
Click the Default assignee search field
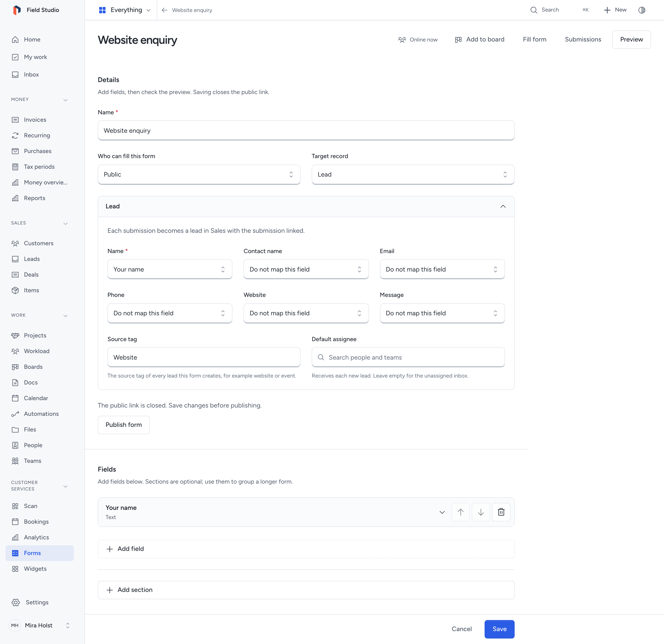pyautogui.click(x=408, y=357)
